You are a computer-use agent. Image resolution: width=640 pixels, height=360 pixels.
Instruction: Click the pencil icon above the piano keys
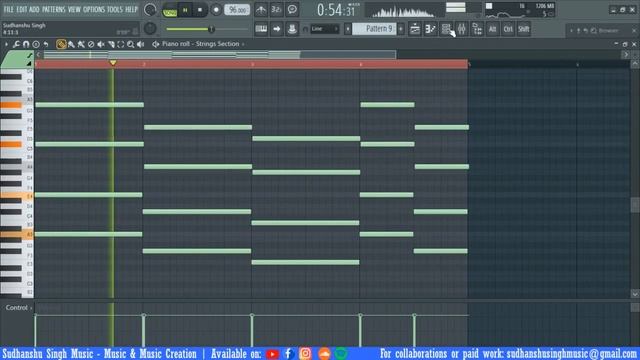click(29, 56)
